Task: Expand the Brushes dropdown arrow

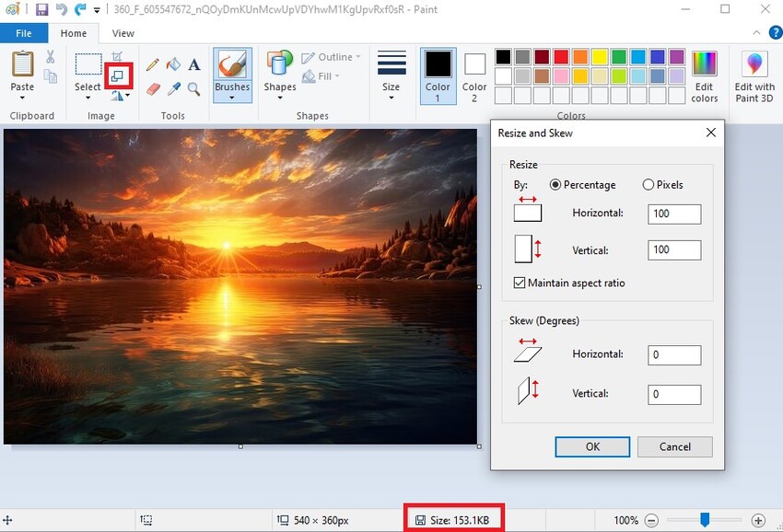Action: pyautogui.click(x=232, y=98)
